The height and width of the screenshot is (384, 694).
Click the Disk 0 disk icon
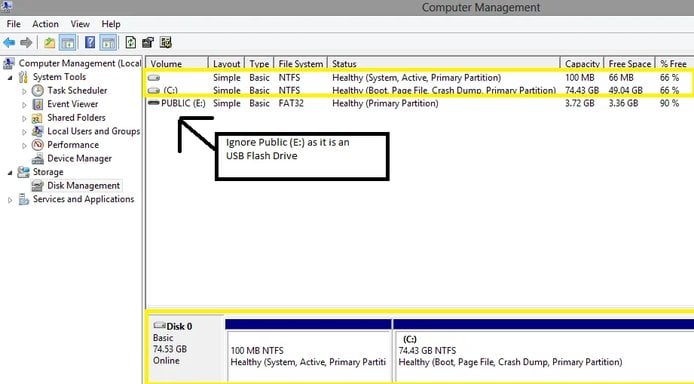(x=159, y=326)
